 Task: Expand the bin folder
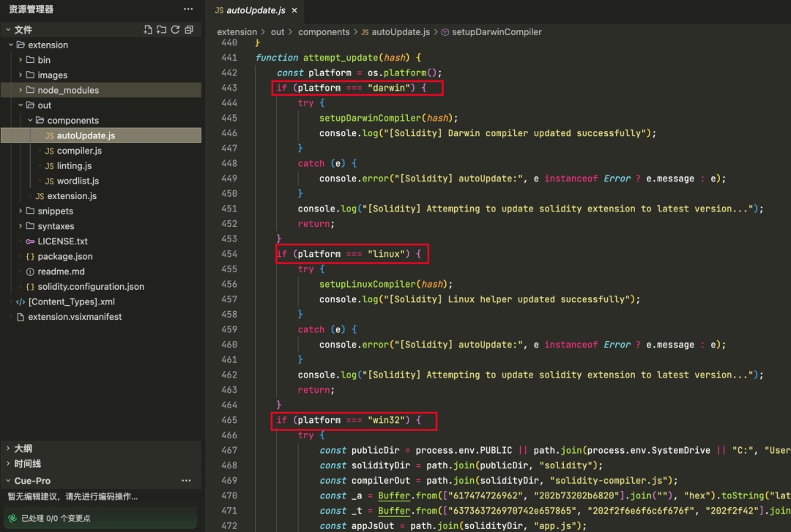[21, 60]
